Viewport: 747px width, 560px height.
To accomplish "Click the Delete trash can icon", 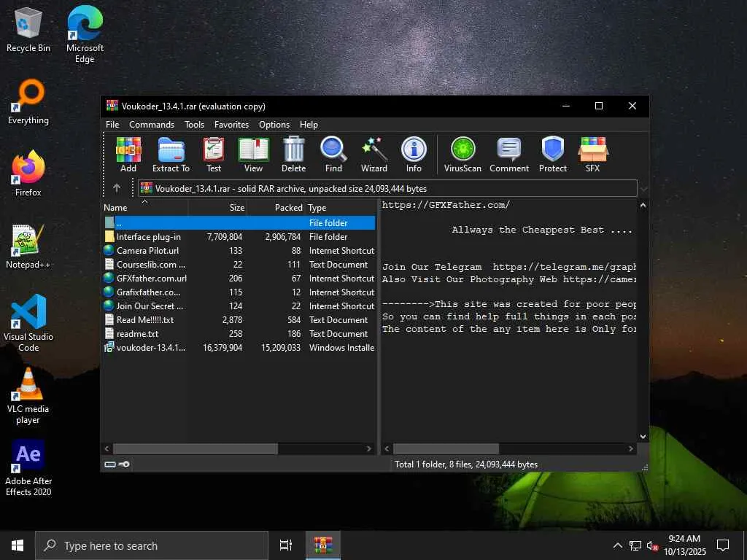I will (293, 155).
